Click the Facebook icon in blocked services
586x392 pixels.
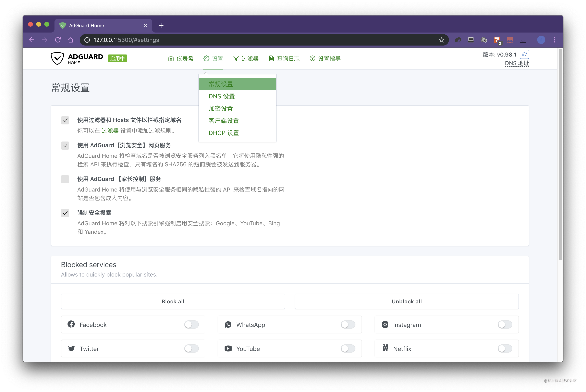[x=71, y=324]
